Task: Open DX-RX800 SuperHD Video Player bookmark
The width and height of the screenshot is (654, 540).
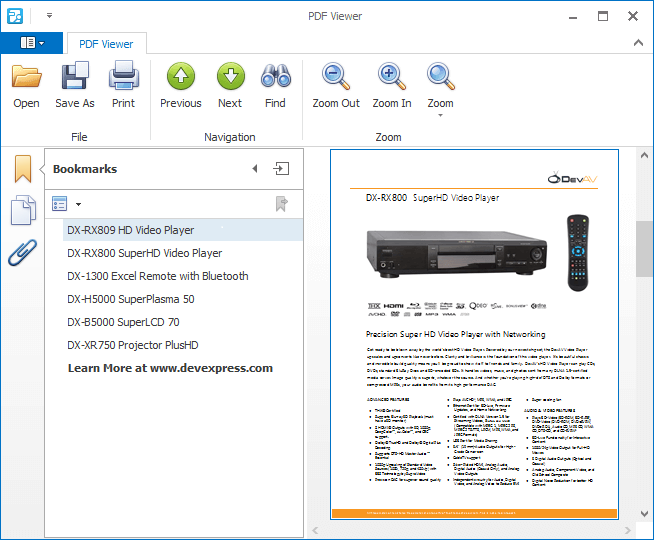Action: (144, 253)
